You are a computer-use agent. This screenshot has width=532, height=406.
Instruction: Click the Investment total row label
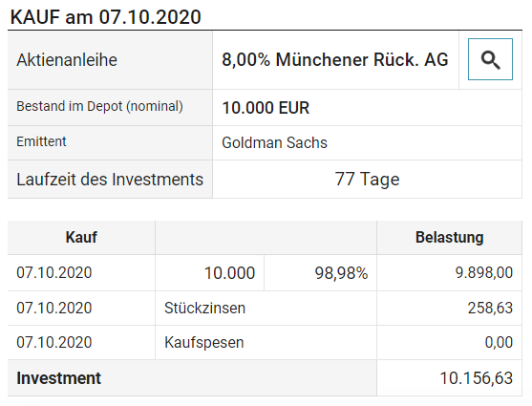pyautogui.click(x=58, y=378)
